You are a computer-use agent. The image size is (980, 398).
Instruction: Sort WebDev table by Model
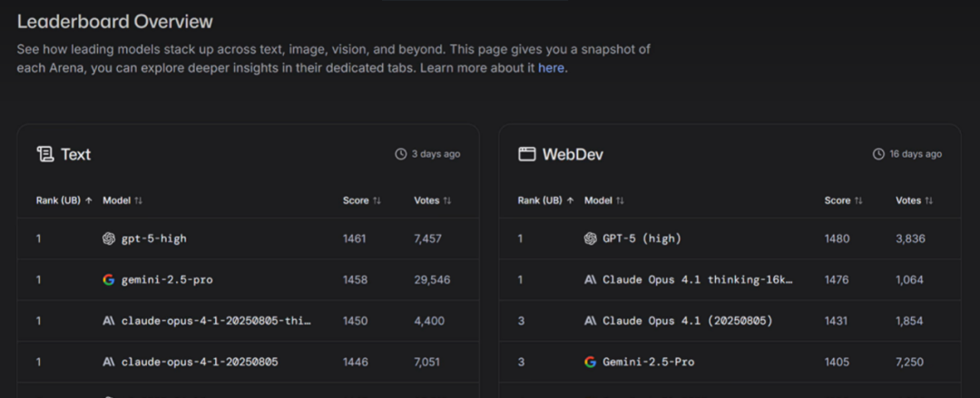tap(603, 200)
